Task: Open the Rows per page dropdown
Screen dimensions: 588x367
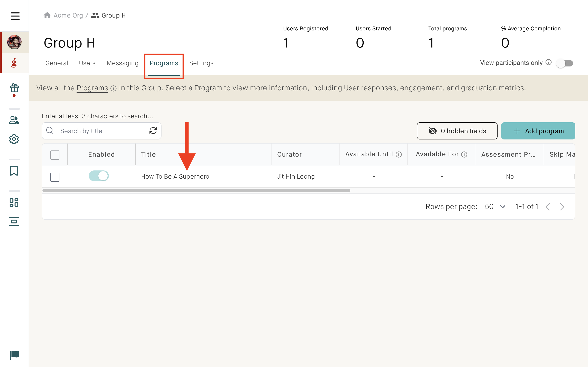Action: (x=495, y=206)
